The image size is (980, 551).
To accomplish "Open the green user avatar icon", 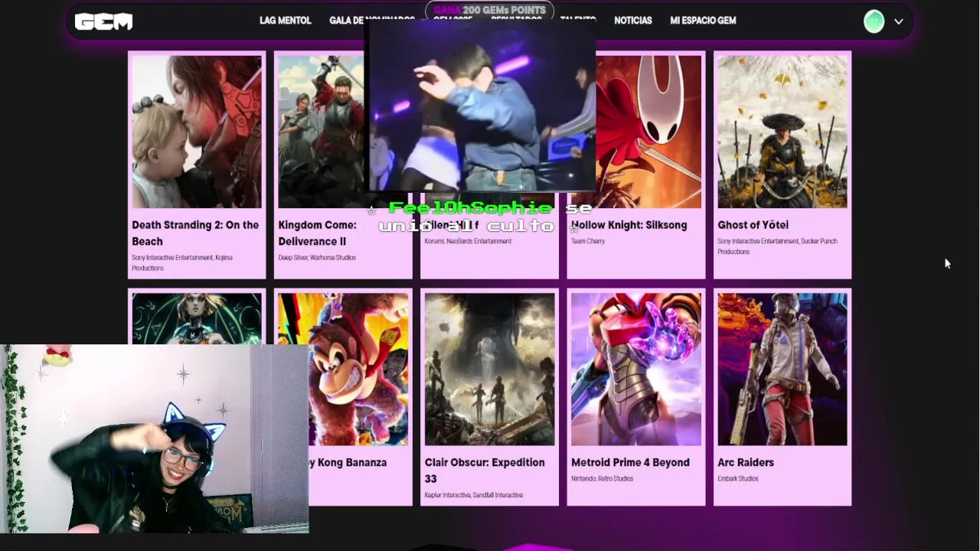I will coord(874,21).
